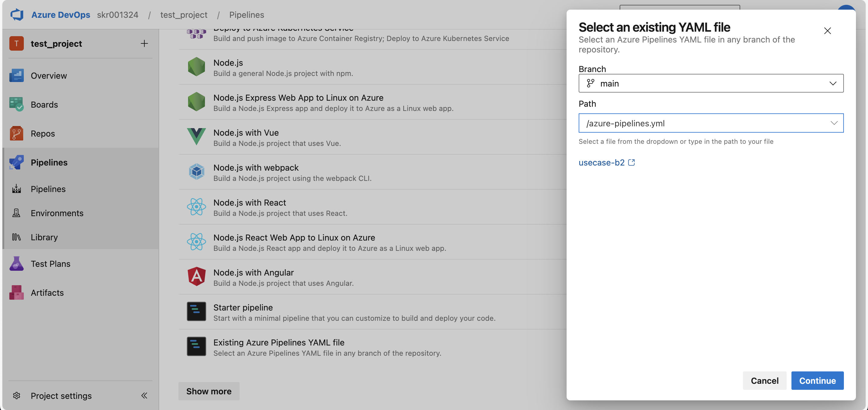Open the usecase-b2 repository link
The width and height of the screenshot is (868, 410).
(x=602, y=162)
